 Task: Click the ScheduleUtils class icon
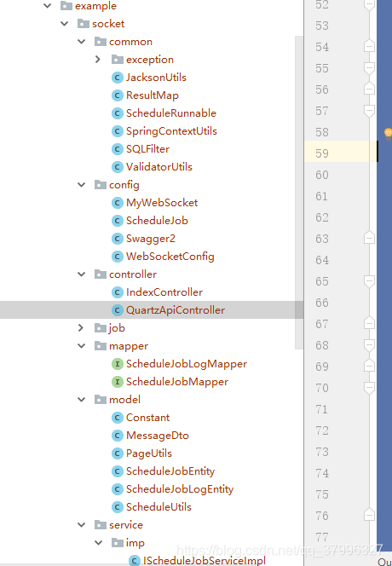point(117,507)
